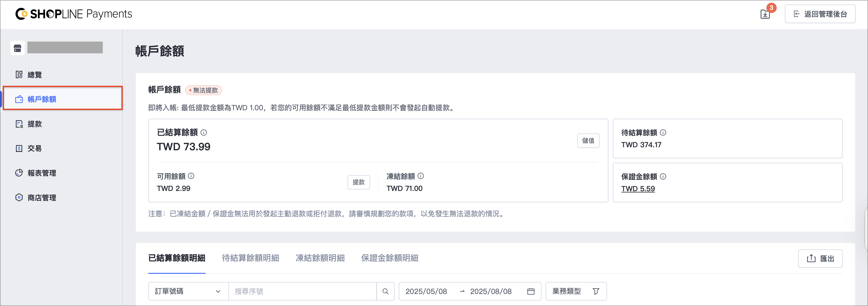Click info icon next to 保證金餘額
868x306 pixels.
(x=663, y=176)
